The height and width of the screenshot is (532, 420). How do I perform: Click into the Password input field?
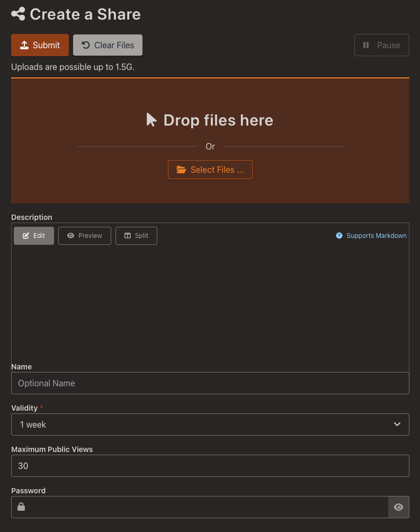tap(207, 507)
